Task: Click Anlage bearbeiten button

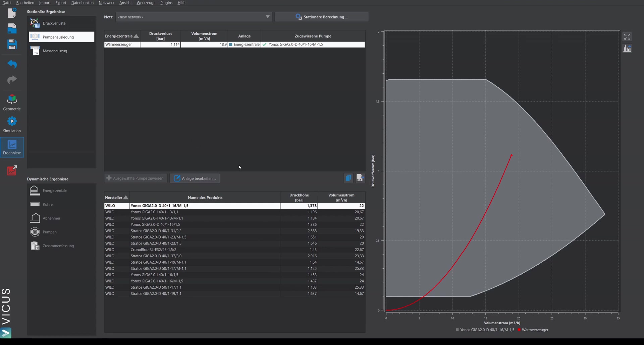Action: point(195,178)
